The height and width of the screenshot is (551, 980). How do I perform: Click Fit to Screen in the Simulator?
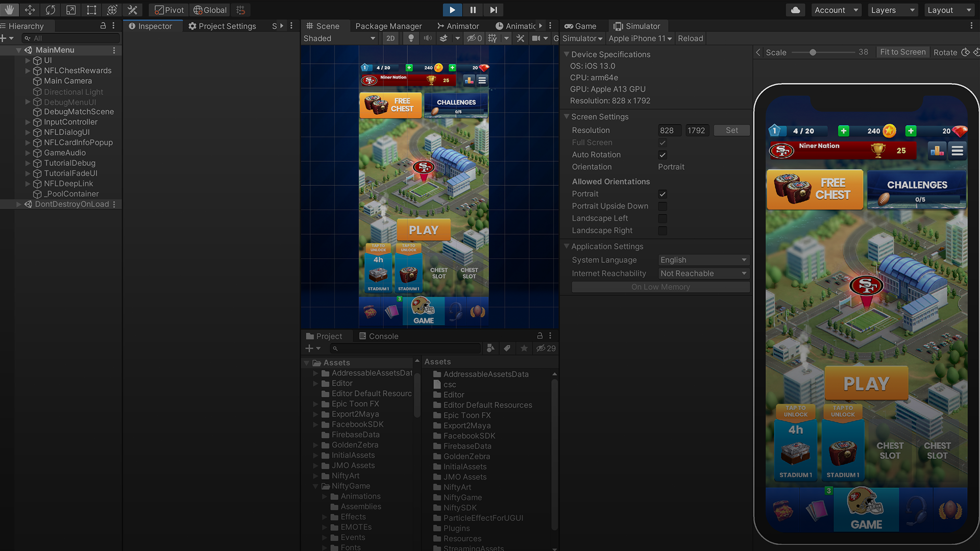coord(902,52)
